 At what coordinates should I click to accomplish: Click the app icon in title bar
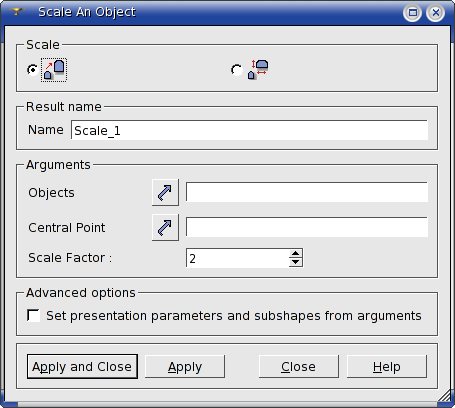(16, 12)
